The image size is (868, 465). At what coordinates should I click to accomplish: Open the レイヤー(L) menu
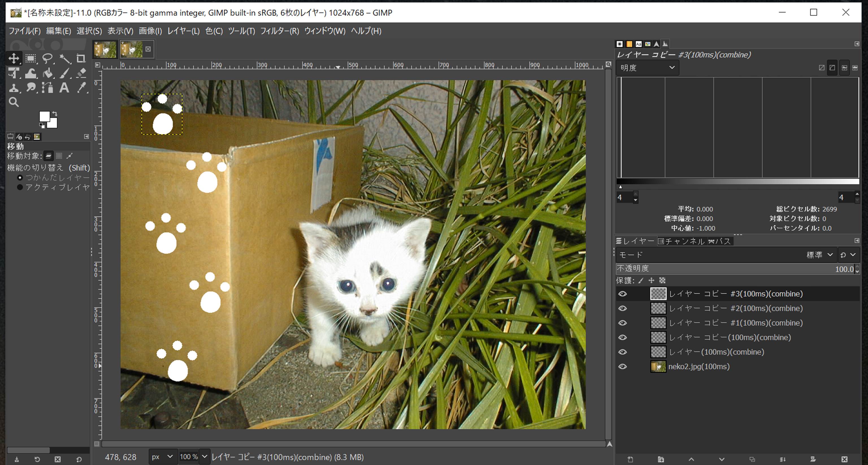pyautogui.click(x=183, y=31)
